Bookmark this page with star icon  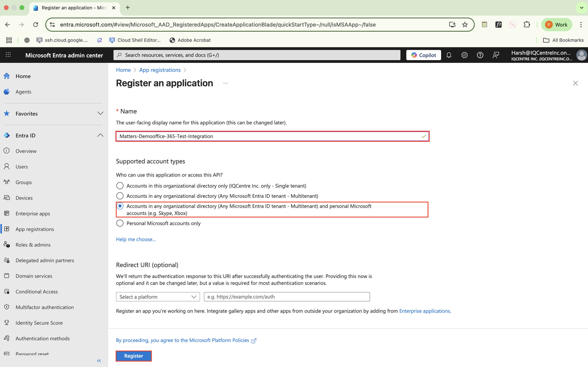click(465, 25)
